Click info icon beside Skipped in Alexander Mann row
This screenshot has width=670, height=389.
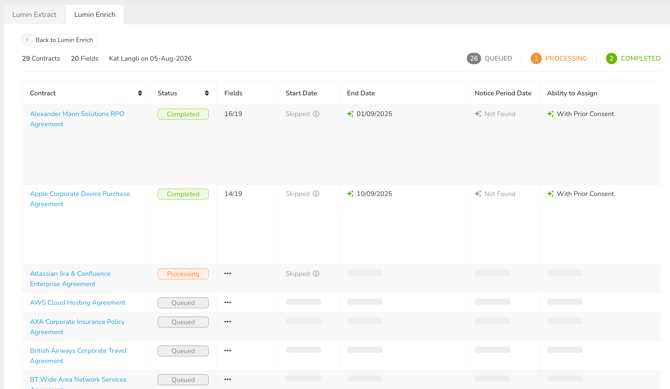point(316,114)
